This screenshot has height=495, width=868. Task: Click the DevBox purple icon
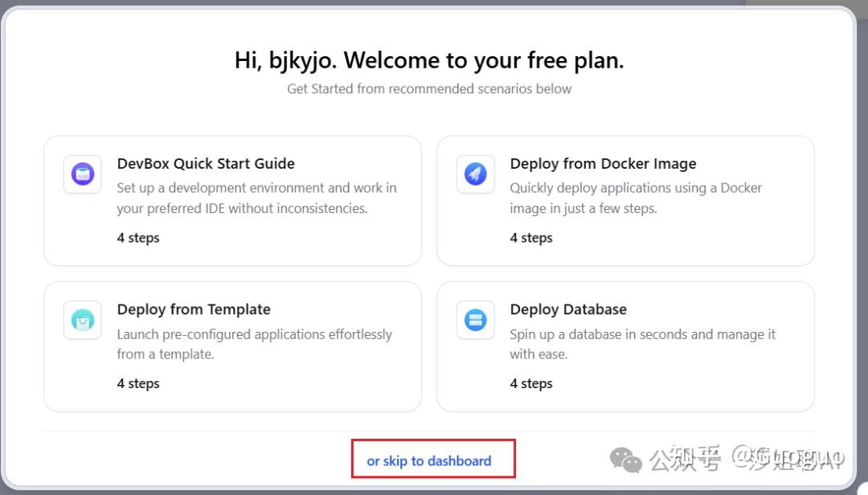pos(83,174)
